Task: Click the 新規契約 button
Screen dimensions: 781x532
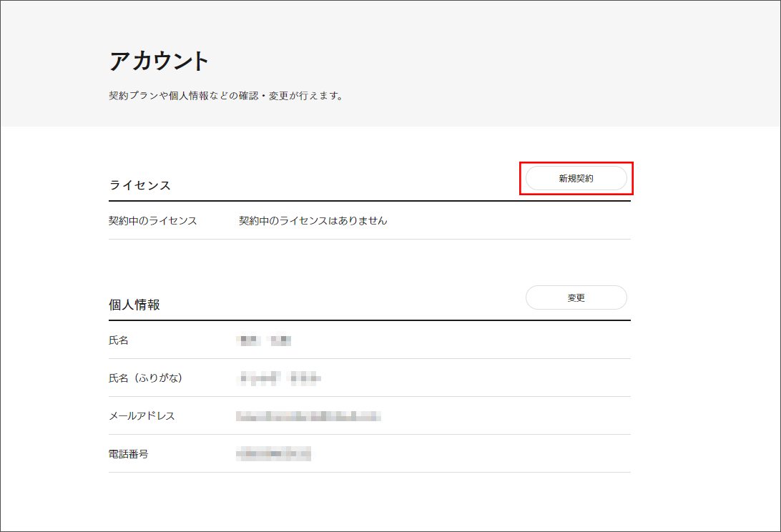Action: click(576, 179)
